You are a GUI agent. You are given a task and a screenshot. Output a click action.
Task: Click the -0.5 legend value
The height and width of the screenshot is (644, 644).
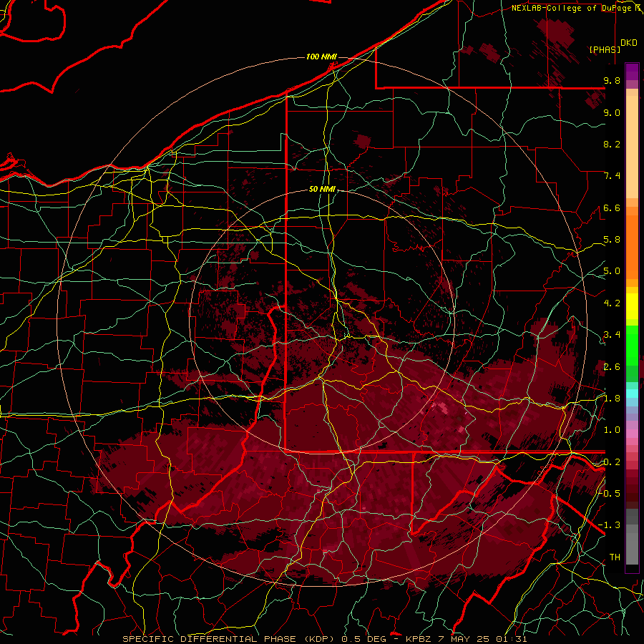[609, 493]
